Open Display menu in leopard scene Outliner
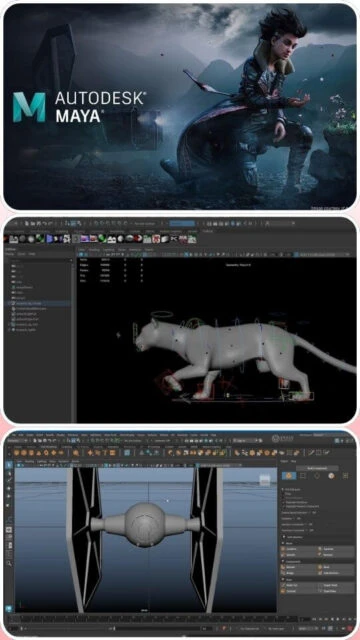The height and width of the screenshot is (640, 360). 9,254
